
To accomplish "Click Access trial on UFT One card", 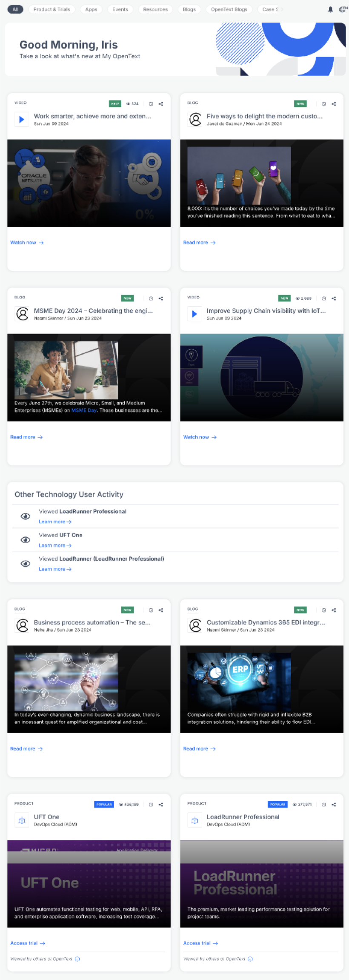I will click(x=28, y=943).
